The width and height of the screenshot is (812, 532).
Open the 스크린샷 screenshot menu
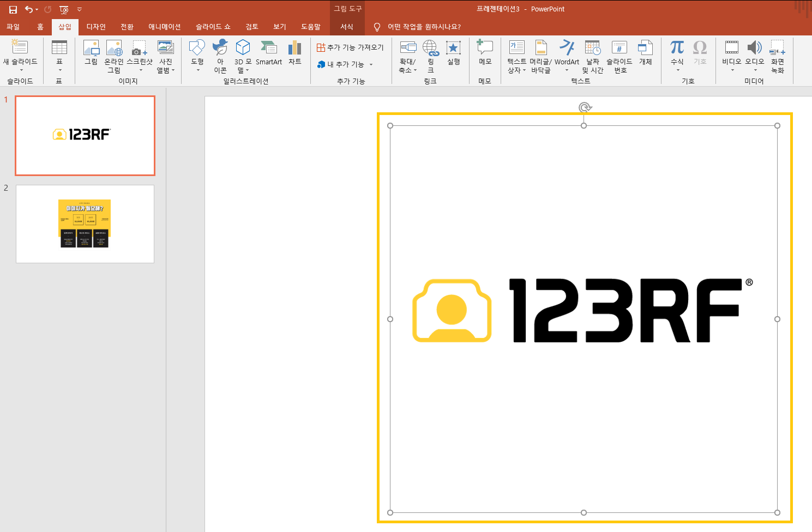pos(140,56)
